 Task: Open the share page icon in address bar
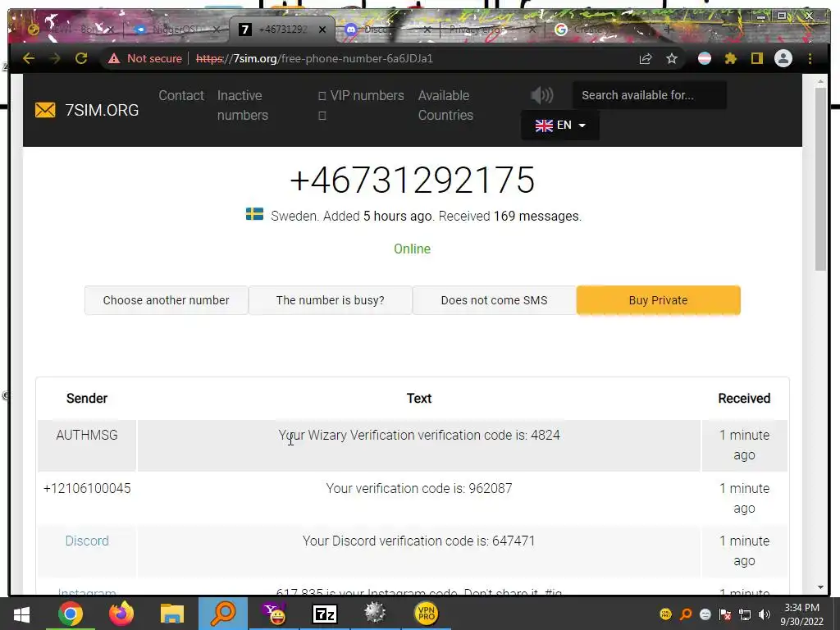tap(646, 58)
